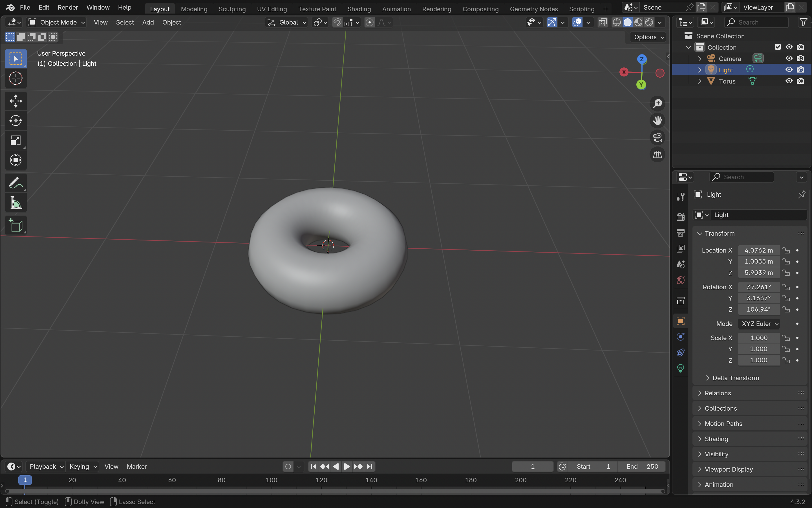Expand Torus in the outliner
812x508 pixels.
pos(700,81)
